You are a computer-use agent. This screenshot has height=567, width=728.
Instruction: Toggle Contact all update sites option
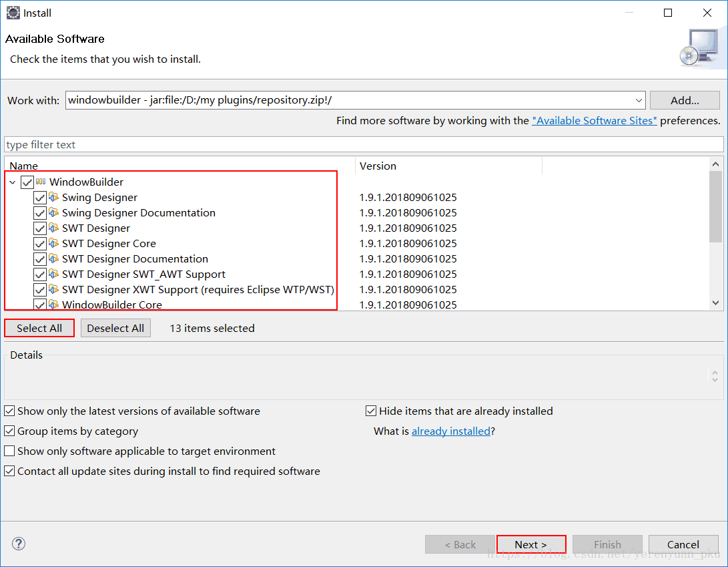click(x=9, y=471)
